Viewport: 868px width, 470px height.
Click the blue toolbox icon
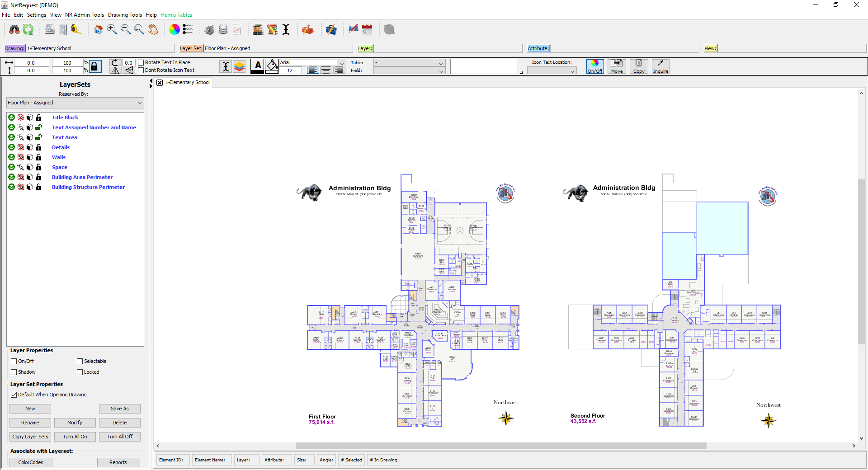(331, 30)
